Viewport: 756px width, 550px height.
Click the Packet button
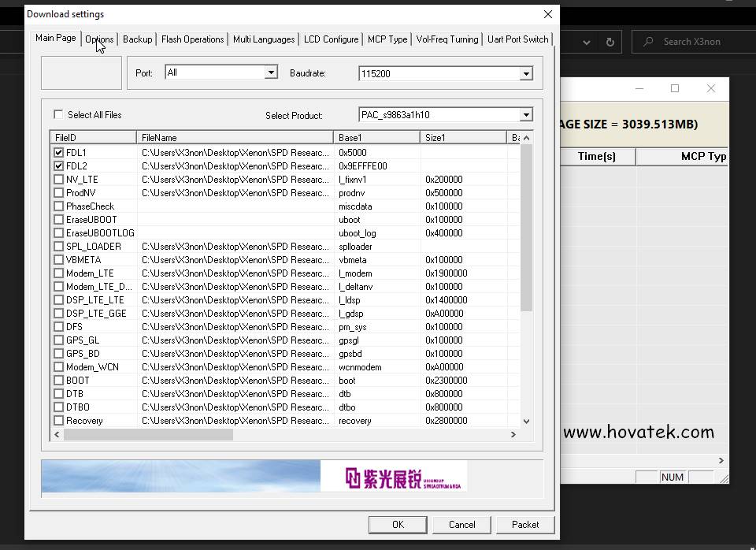(x=524, y=524)
